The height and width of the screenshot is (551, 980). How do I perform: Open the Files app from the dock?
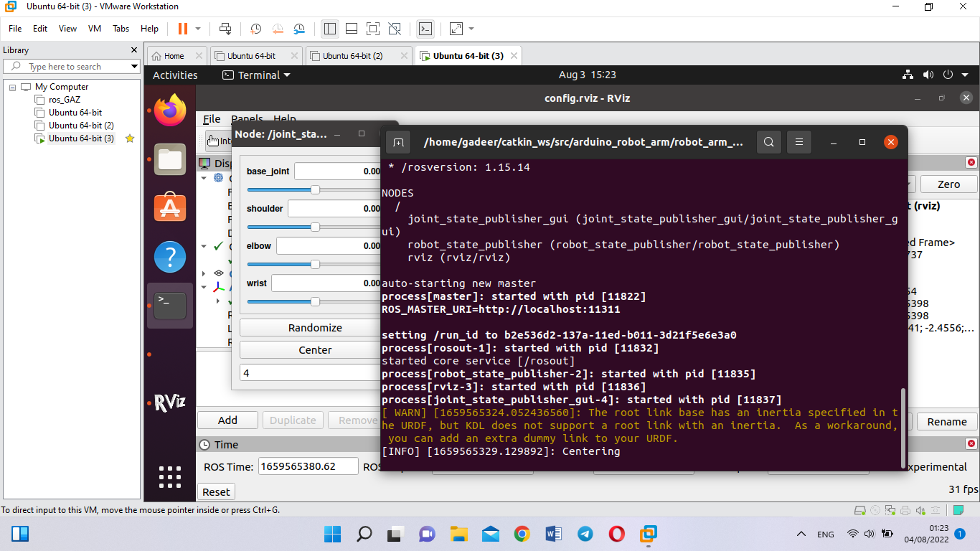(169, 159)
